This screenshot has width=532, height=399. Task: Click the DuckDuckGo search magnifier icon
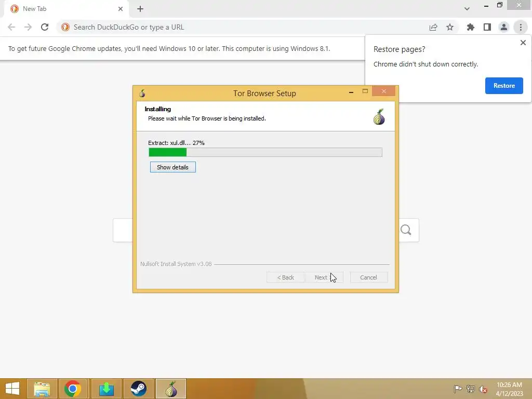pos(406,230)
